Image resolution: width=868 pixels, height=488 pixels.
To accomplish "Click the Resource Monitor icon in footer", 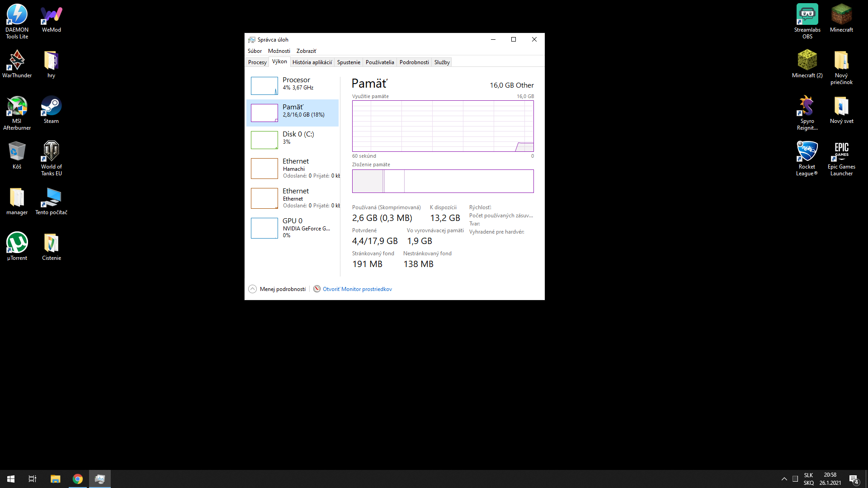I will pos(317,289).
